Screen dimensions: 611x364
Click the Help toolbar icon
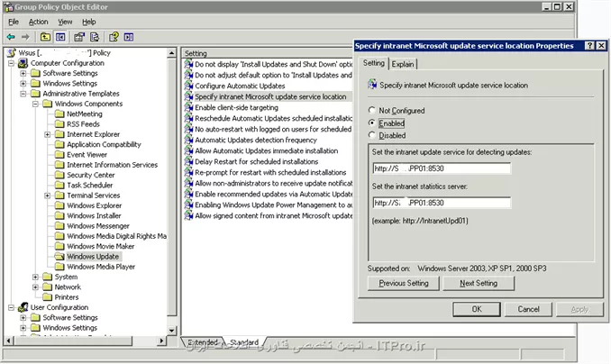click(114, 37)
